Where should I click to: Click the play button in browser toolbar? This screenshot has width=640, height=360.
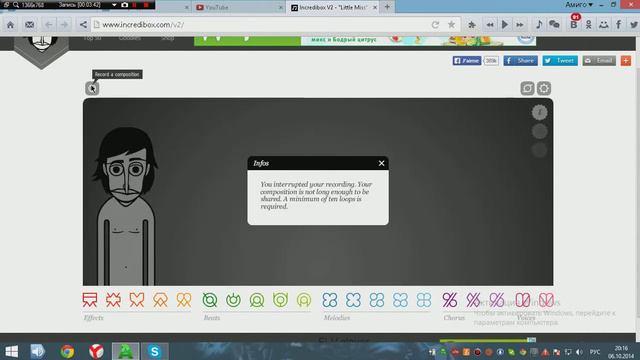(x=504, y=25)
